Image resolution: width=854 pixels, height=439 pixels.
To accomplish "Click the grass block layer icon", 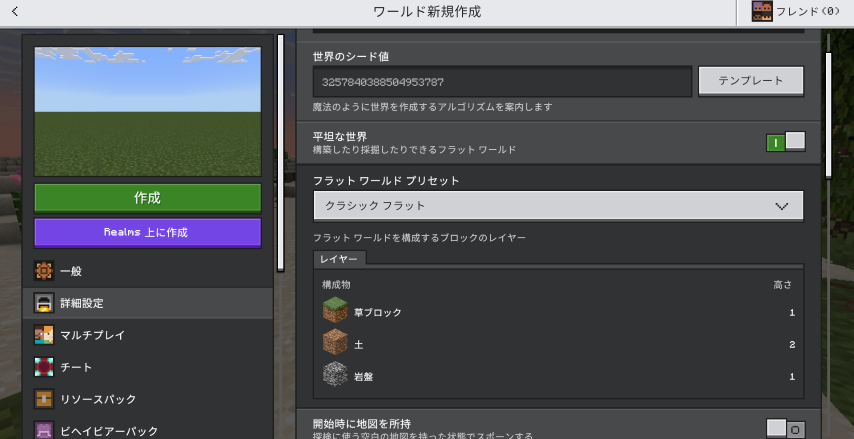I will click(x=335, y=310).
